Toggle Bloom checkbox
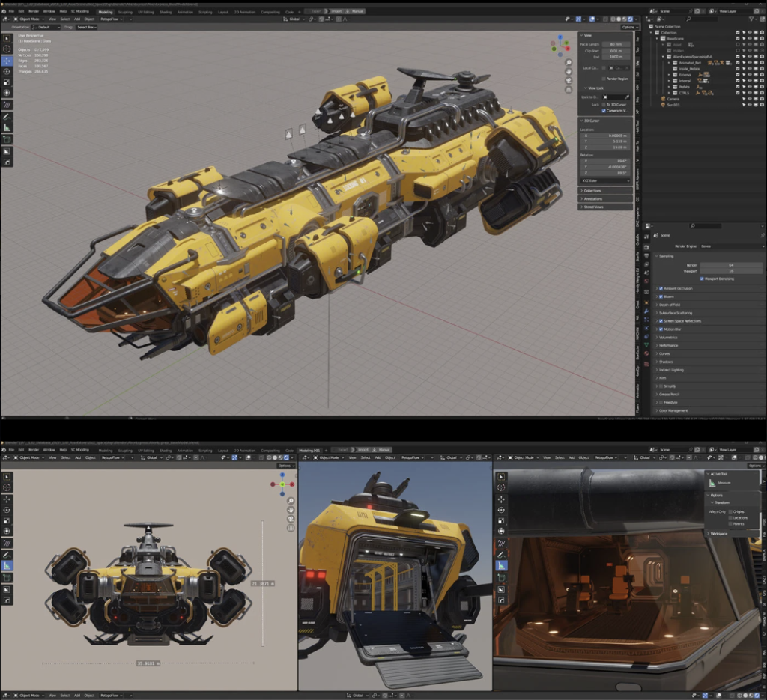The height and width of the screenshot is (700, 767). (x=661, y=296)
